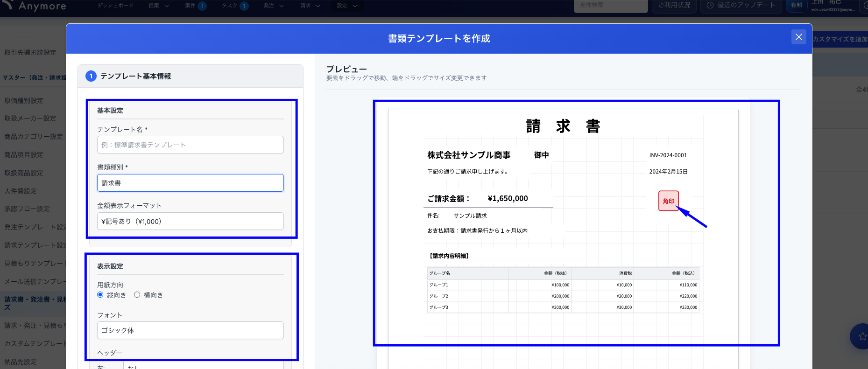Open 請求テンプレート設定 in sidebar
868x369 pixels.
(x=35, y=245)
